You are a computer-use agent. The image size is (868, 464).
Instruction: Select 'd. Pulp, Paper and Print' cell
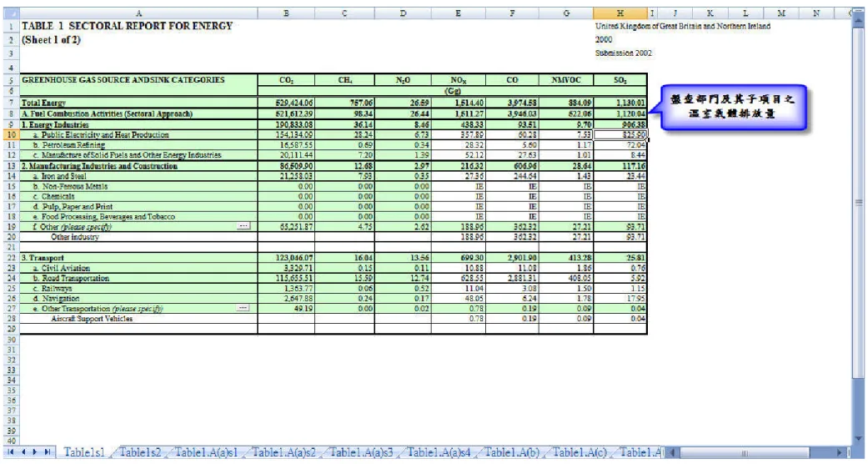[x=139, y=206]
